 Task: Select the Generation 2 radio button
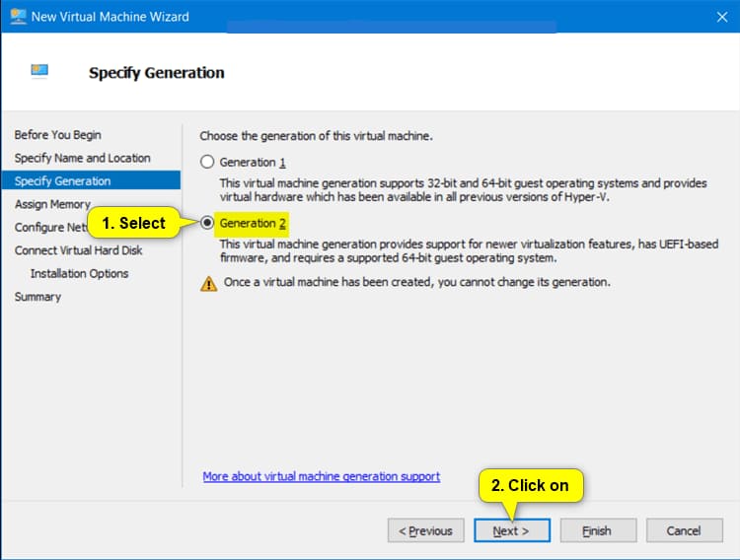tap(207, 224)
